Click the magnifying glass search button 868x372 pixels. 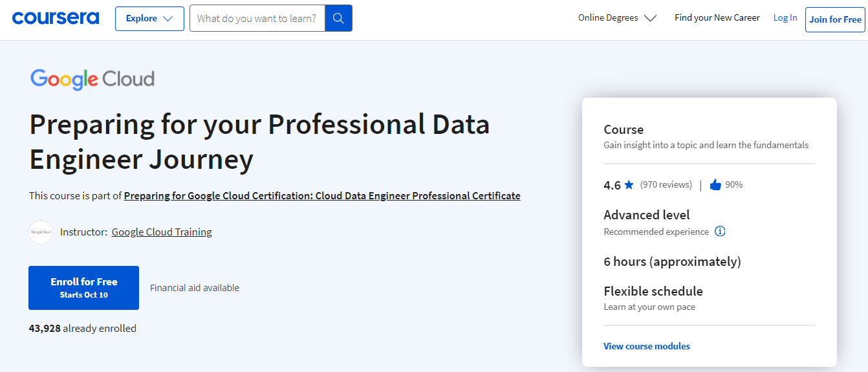click(338, 18)
